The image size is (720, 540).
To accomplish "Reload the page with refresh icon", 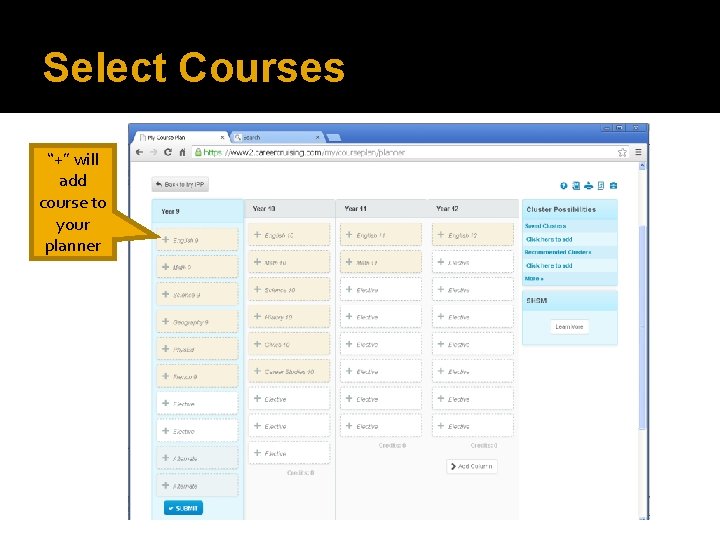I will tap(168, 152).
